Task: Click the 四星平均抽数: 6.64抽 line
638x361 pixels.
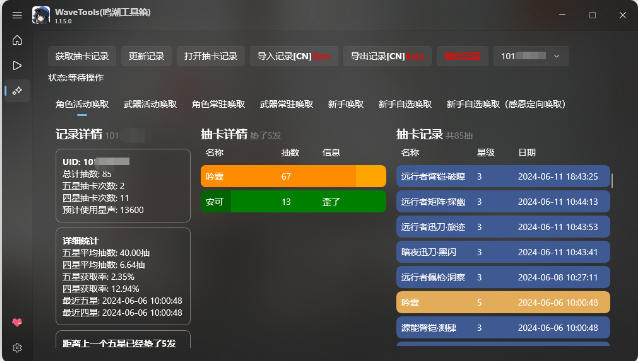Action: pos(104,265)
